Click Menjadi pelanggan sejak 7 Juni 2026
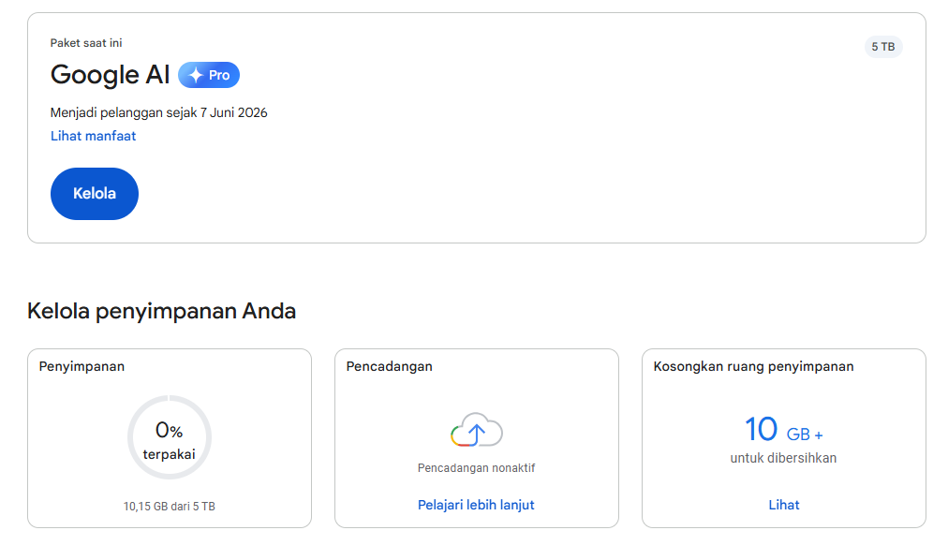 pyautogui.click(x=159, y=113)
